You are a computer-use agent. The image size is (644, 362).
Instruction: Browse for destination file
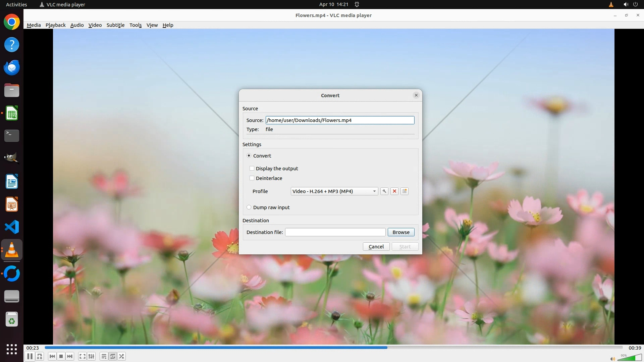[401, 232]
